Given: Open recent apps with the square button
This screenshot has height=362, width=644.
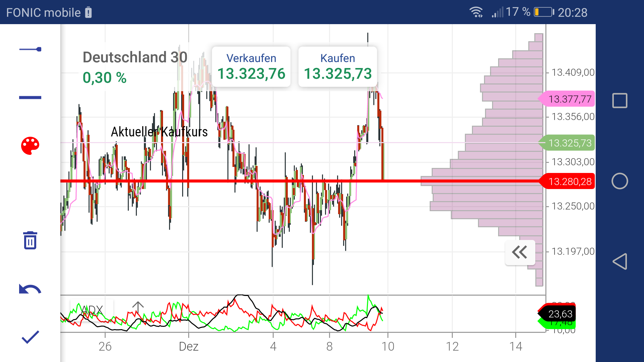Looking at the screenshot, I should (x=621, y=100).
